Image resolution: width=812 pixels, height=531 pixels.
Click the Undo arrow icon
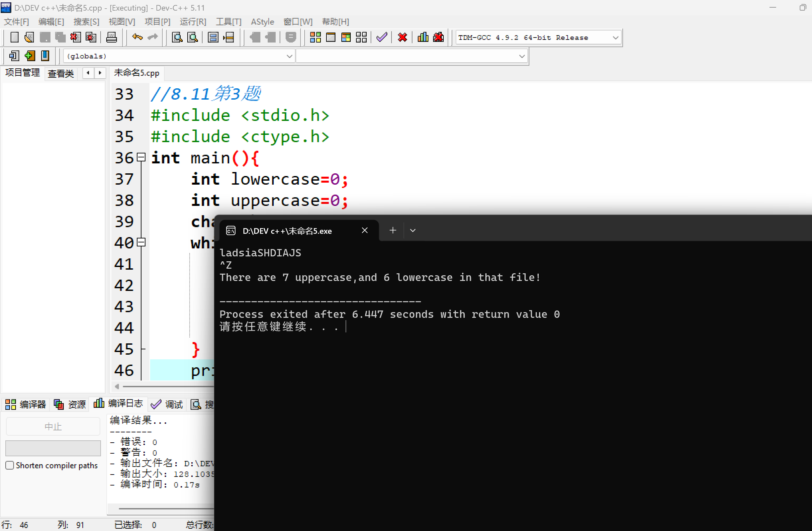(x=137, y=37)
